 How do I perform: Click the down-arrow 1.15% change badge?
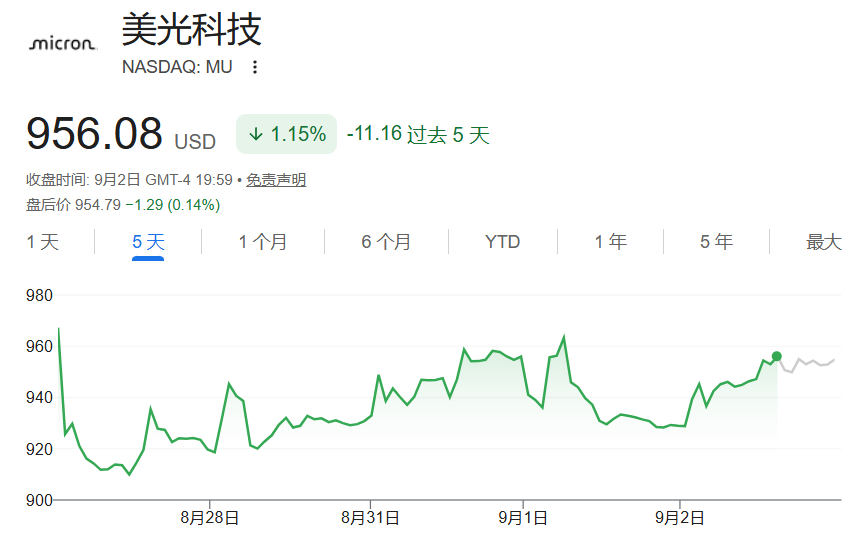click(286, 134)
